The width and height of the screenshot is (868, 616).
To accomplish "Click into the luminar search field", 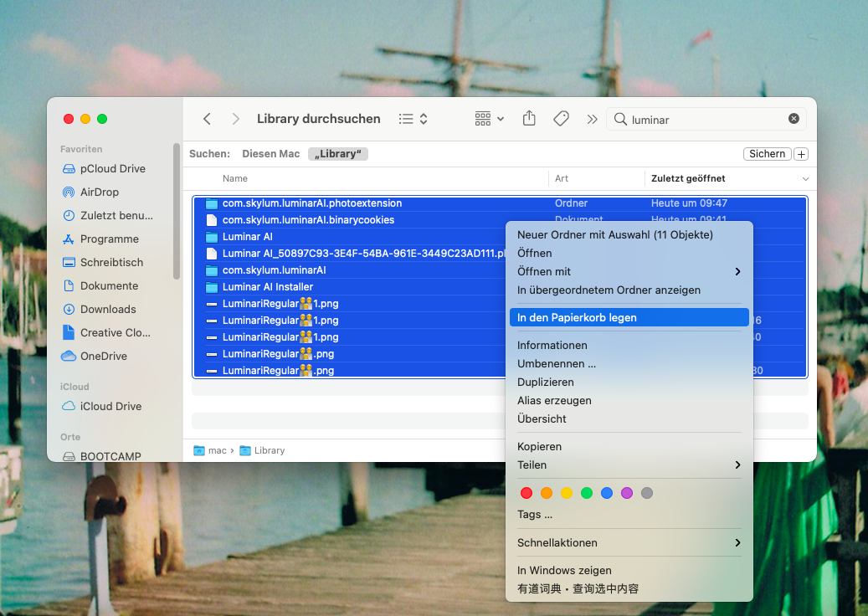I will pyautogui.click(x=706, y=119).
